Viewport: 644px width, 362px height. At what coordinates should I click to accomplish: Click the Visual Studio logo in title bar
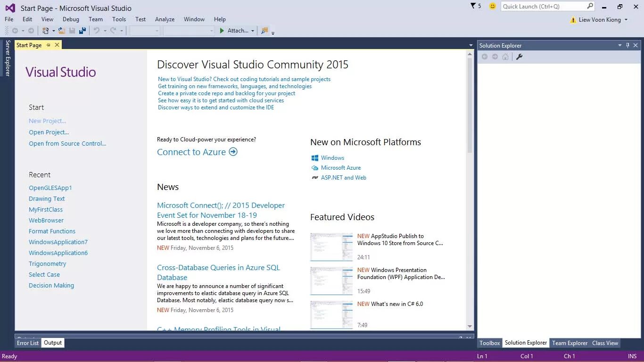click(10, 8)
